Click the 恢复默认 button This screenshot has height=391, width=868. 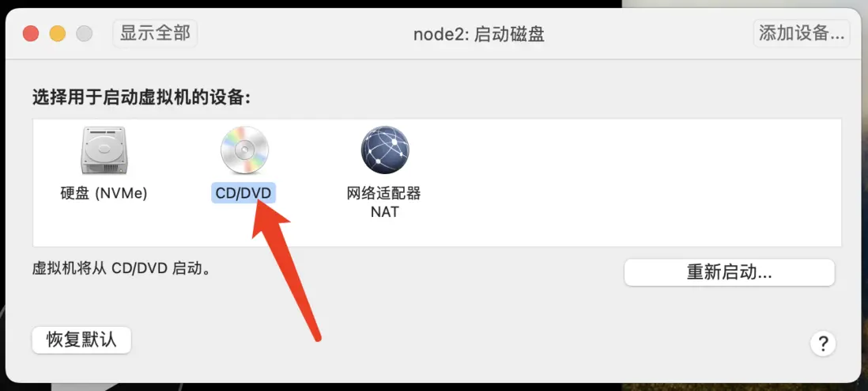(x=82, y=340)
